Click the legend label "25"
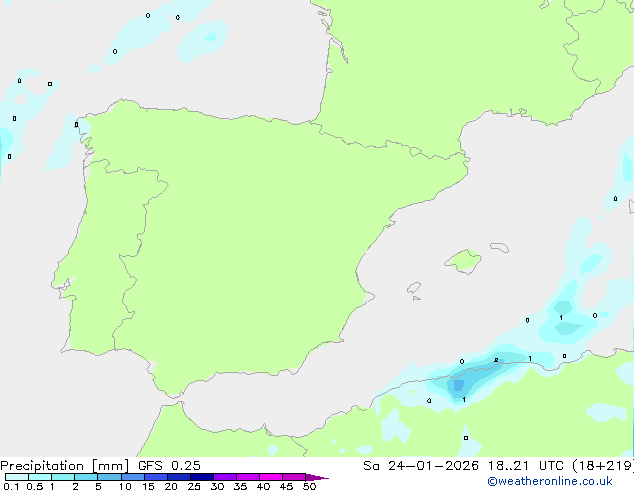The width and height of the screenshot is (634, 490). pyautogui.click(x=194, y=486)
